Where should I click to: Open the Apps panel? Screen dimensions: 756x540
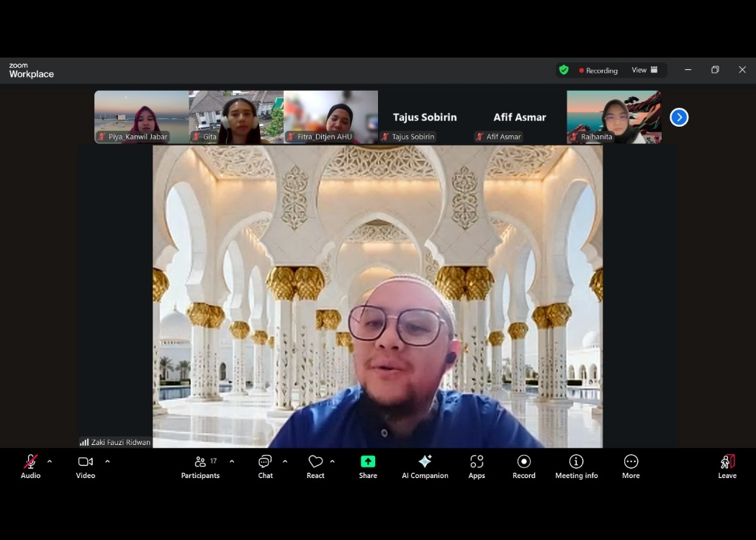click(x=477, y=466)
